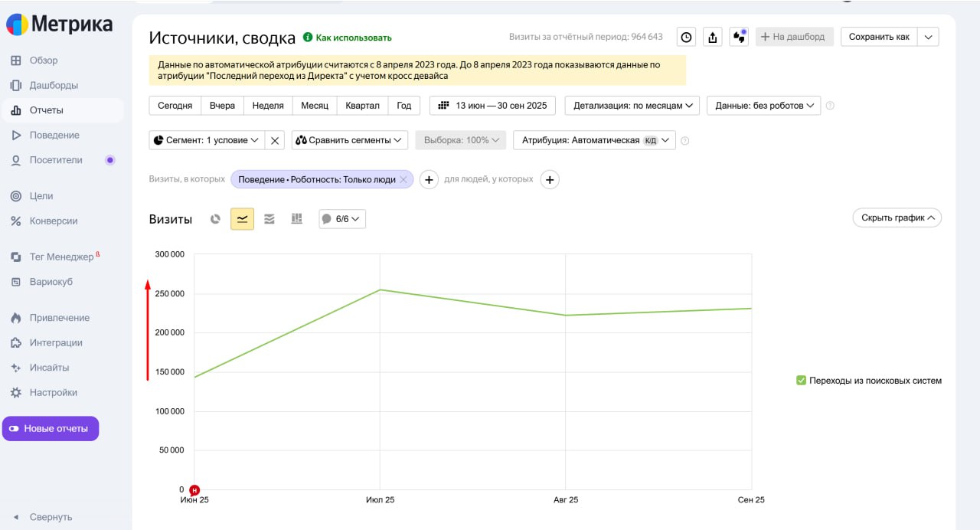The image size is (980, 530).
Task: Switch chart to pie chart view
Action: [x=216, y=219]
